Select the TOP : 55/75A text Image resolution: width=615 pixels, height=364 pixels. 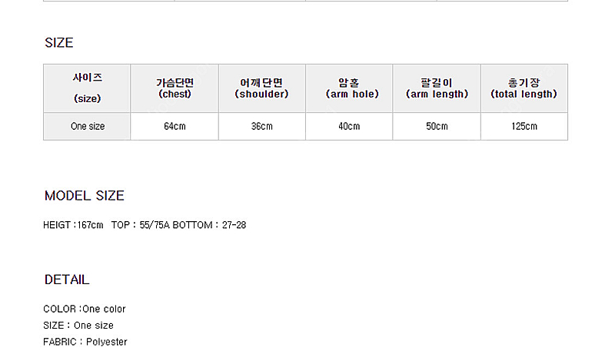tap(141, 225)
